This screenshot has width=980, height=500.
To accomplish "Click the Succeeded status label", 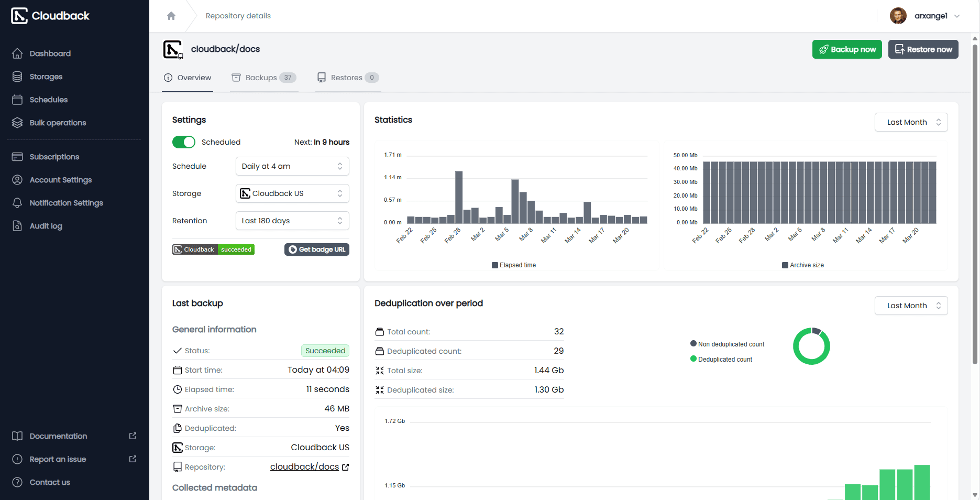I will click(x=325, y=351).
